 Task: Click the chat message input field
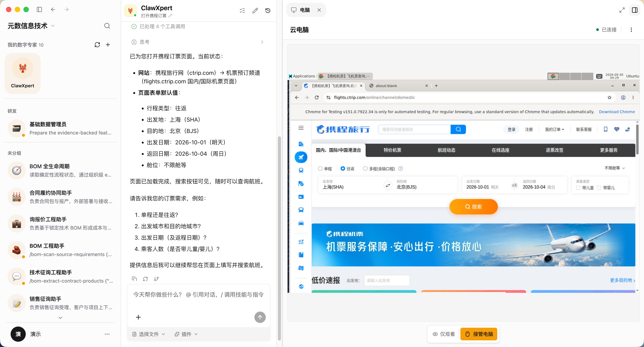pyautogui.click(x=199, y=295)
